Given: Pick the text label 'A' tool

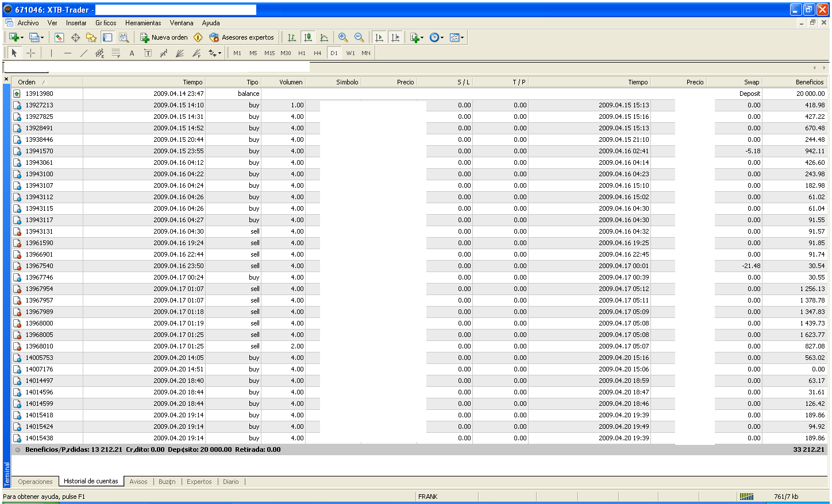Looking at the screenshot, I should click(132, 53).
